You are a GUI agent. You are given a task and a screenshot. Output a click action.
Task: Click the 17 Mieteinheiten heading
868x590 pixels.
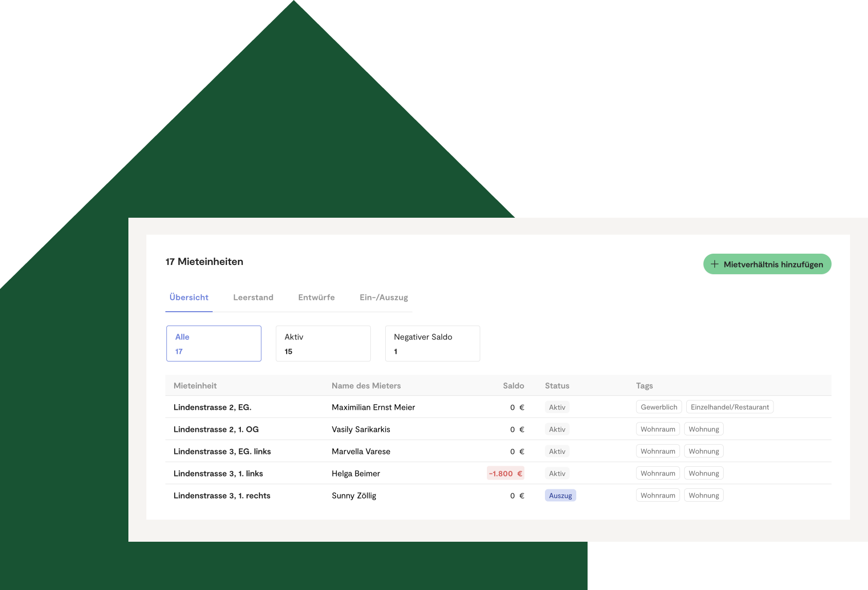point(204,261)
